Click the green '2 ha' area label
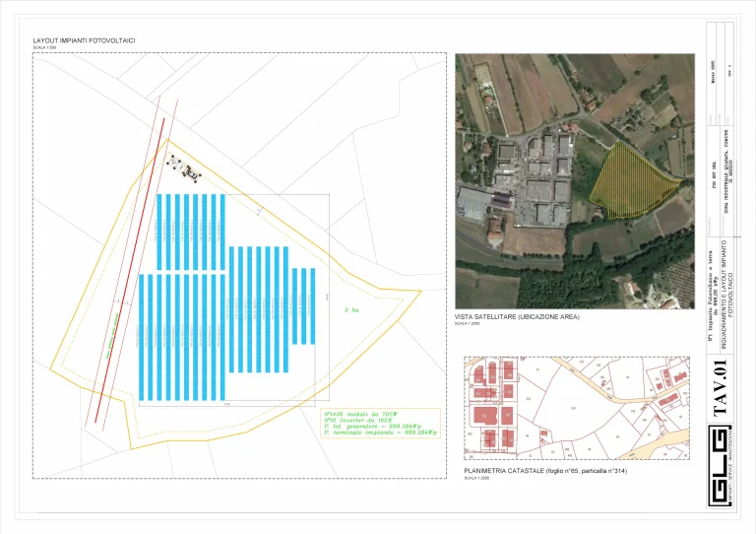Image resolution: width=756 pixels, height=534 pixels. coord(350,311)
